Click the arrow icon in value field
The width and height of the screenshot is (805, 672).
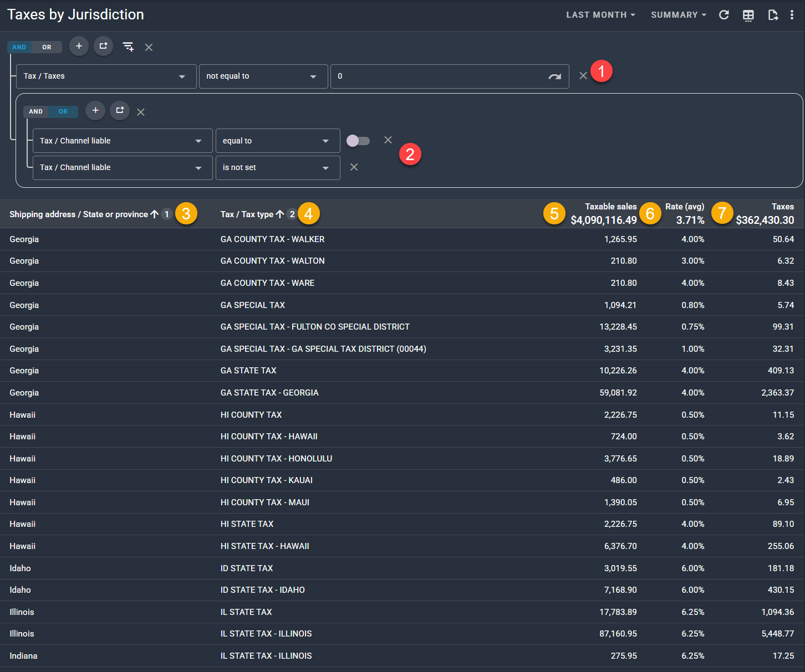(x=554, y=76)
